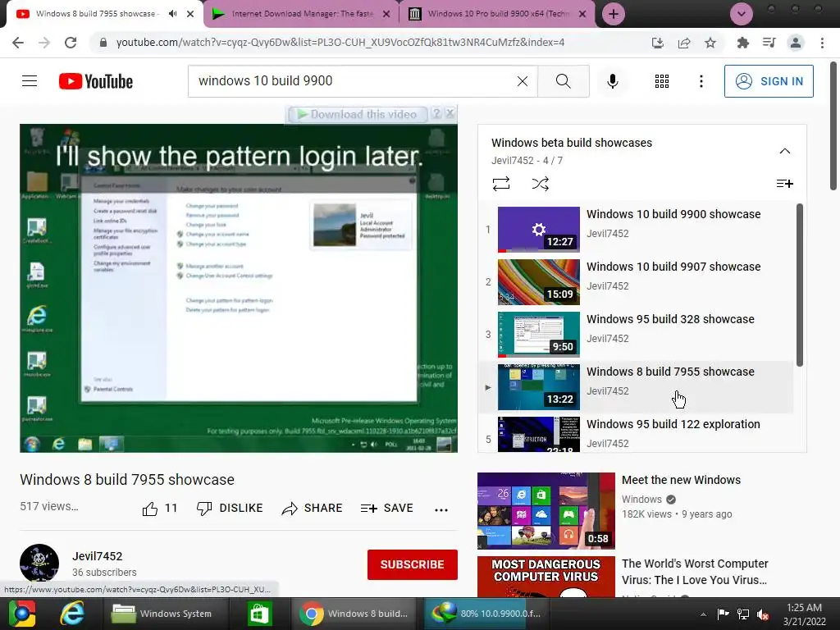Go forward one page

pos(44,43)
